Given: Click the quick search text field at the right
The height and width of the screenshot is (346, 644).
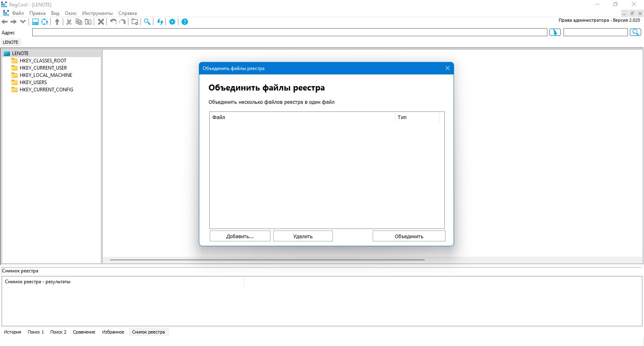Looking at the screenshot, I should click(x=595, y=33).
